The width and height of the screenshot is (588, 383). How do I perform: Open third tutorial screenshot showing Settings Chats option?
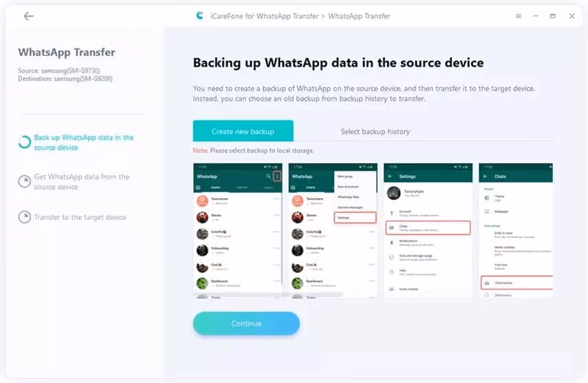coord(428,231)
